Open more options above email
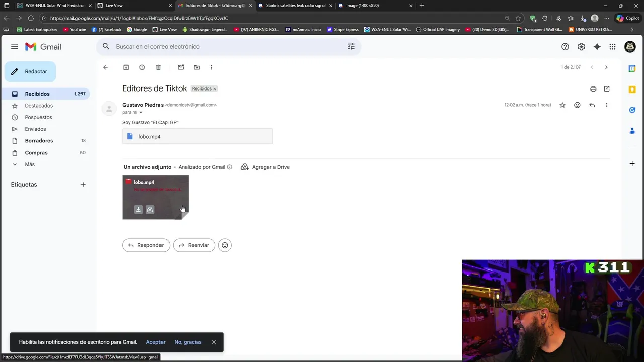This screenshot has width=644, height=362. pyautogui.click(x=211, y=67)
